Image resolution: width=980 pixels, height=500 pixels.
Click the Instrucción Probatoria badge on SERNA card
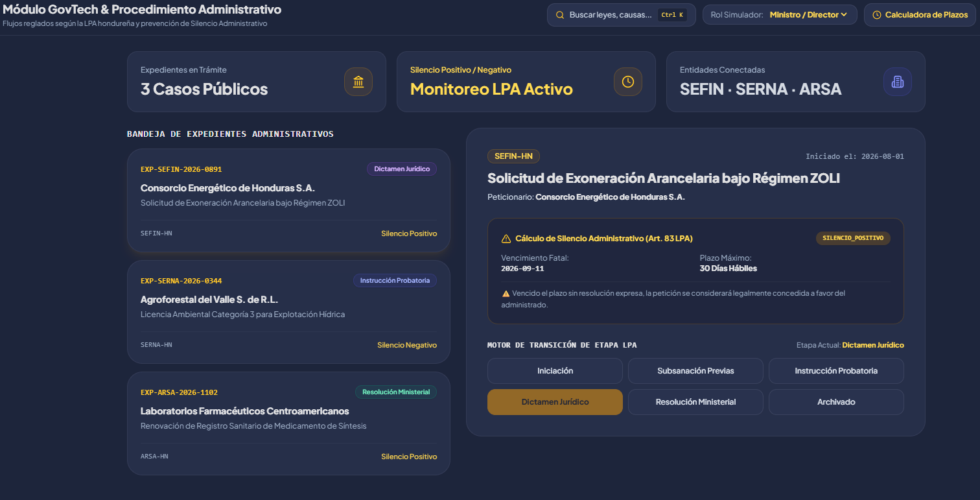coord(395,280)
